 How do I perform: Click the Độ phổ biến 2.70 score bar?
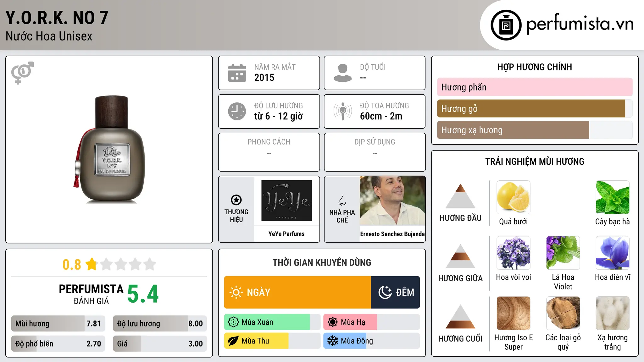click(x=58, y=344)
